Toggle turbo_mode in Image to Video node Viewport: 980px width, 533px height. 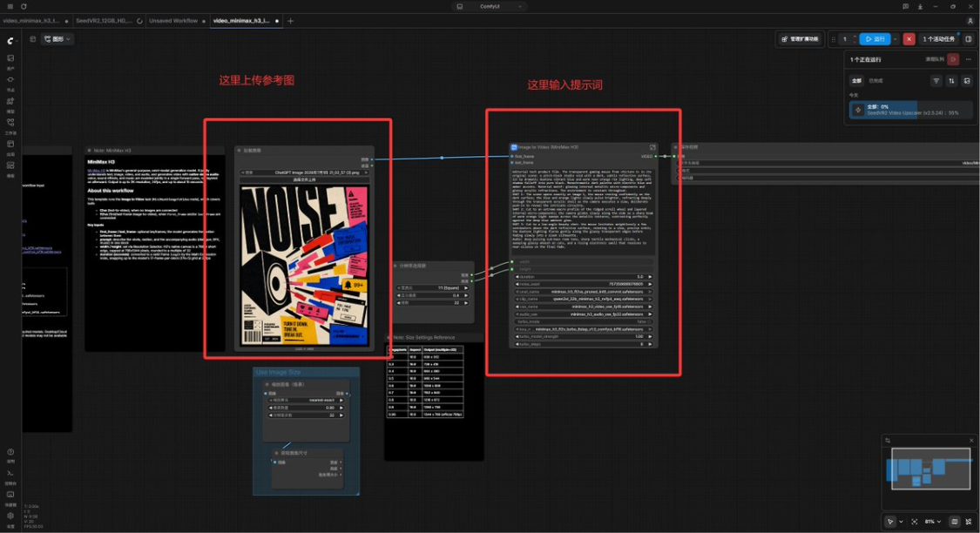pos(583,321)
